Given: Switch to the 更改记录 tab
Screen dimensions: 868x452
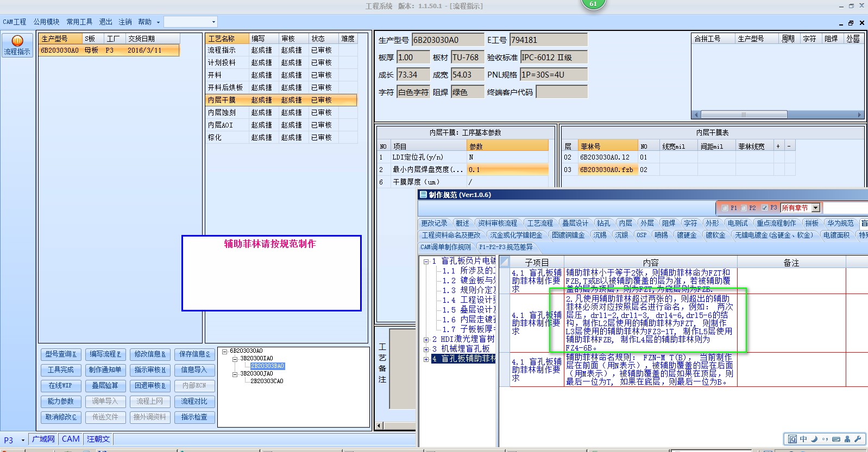Looking at the screenshot, I should point(434,223).
